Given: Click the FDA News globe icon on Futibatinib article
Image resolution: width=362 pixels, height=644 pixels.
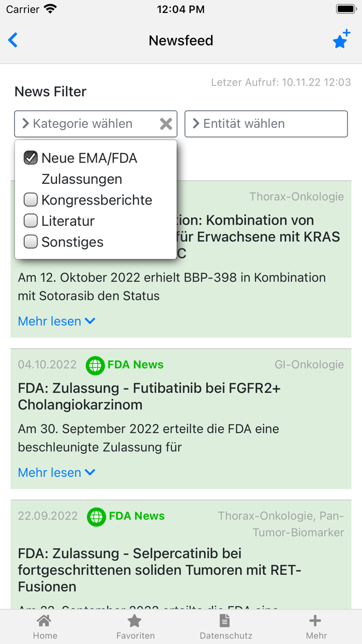Looking at the screenshot, I should point(95,365).
